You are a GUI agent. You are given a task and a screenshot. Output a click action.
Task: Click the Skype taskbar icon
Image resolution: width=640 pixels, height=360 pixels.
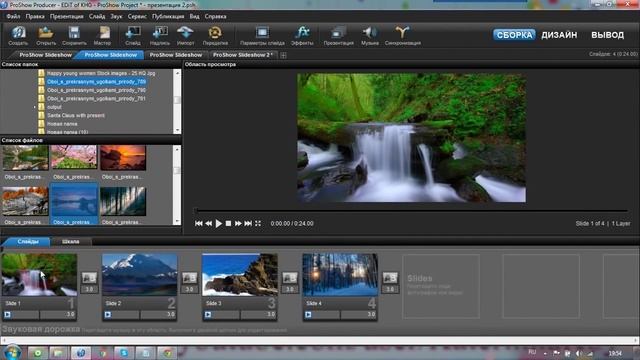click(x=124, y=353)
